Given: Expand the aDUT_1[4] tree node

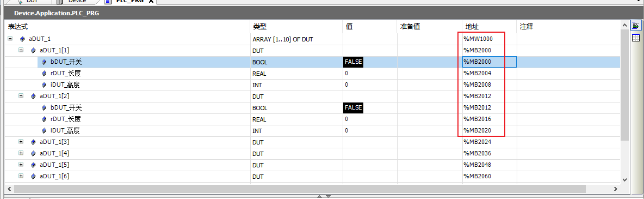Looking at the screenshot, I should tap(21, 153).
